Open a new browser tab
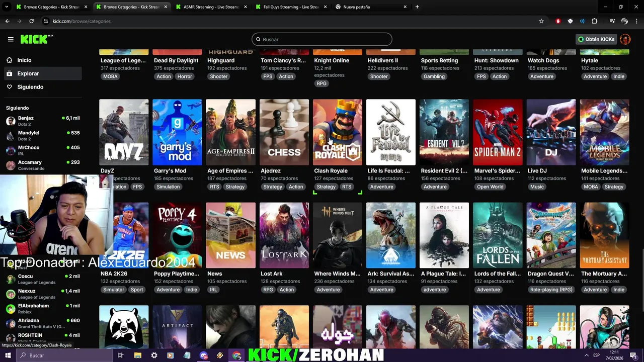 (x=417, y=7)
